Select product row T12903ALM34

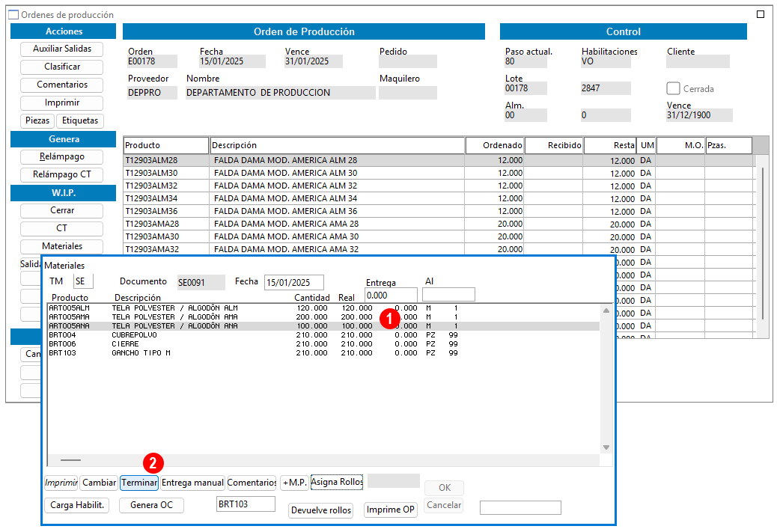pos(439,198)
